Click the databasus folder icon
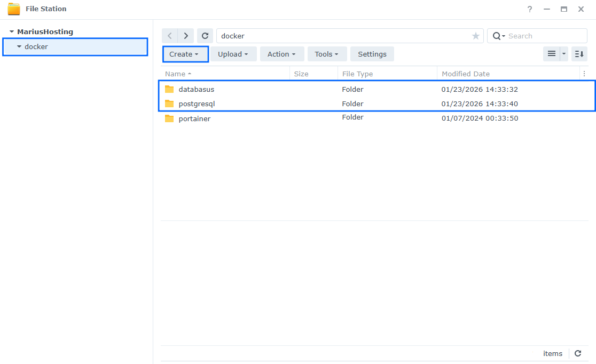 click(x=169, y=89)
